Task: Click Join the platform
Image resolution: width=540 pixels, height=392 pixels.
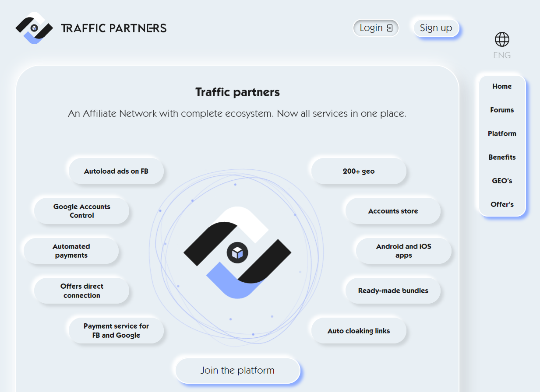Action: coord(237,370)
